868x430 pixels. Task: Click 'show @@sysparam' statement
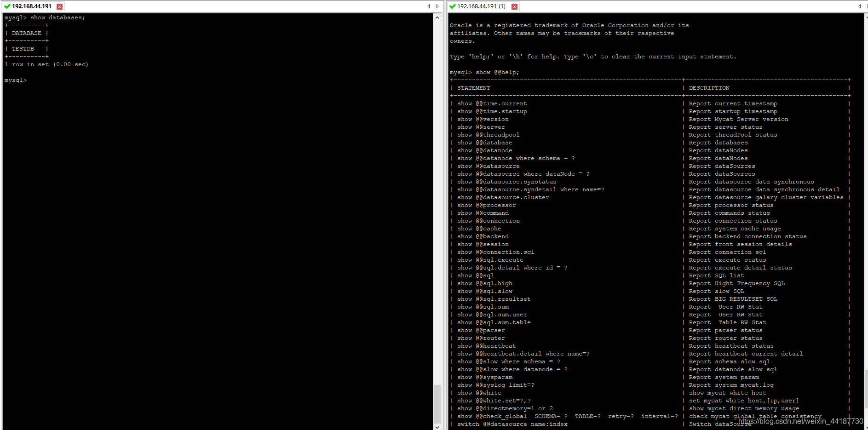[485, 377]
